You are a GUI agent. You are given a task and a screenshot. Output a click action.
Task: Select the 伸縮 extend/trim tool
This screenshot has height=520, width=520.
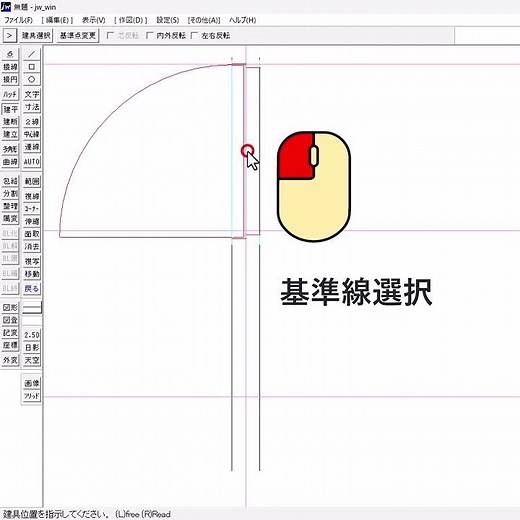tap(32, 221)
